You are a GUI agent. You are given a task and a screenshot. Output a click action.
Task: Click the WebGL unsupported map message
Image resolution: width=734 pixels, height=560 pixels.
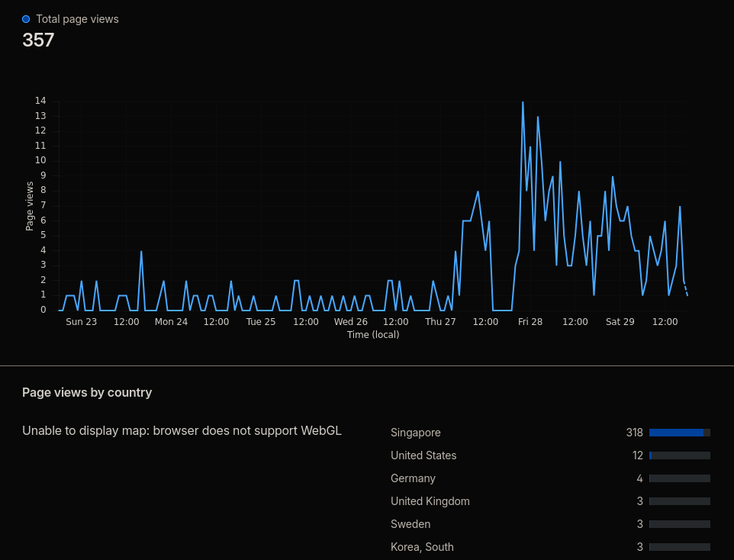click(182, 430)
